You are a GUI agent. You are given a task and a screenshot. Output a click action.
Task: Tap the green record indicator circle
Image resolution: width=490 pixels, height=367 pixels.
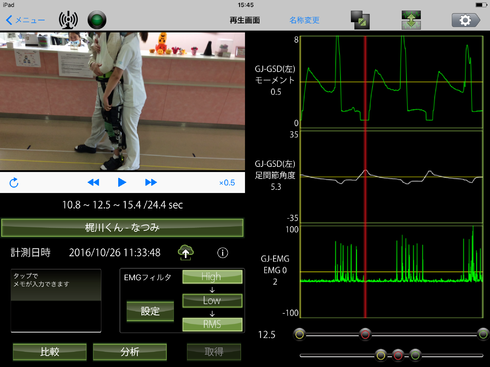click(97, 20)
